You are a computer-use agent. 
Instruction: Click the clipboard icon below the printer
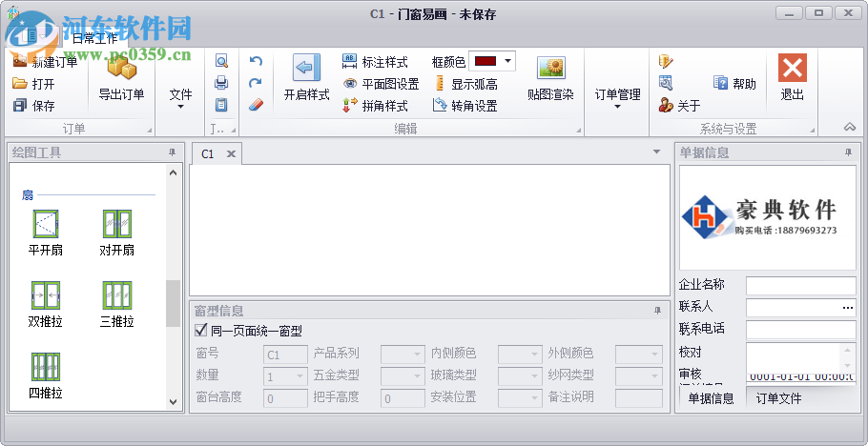pos(221,105)
